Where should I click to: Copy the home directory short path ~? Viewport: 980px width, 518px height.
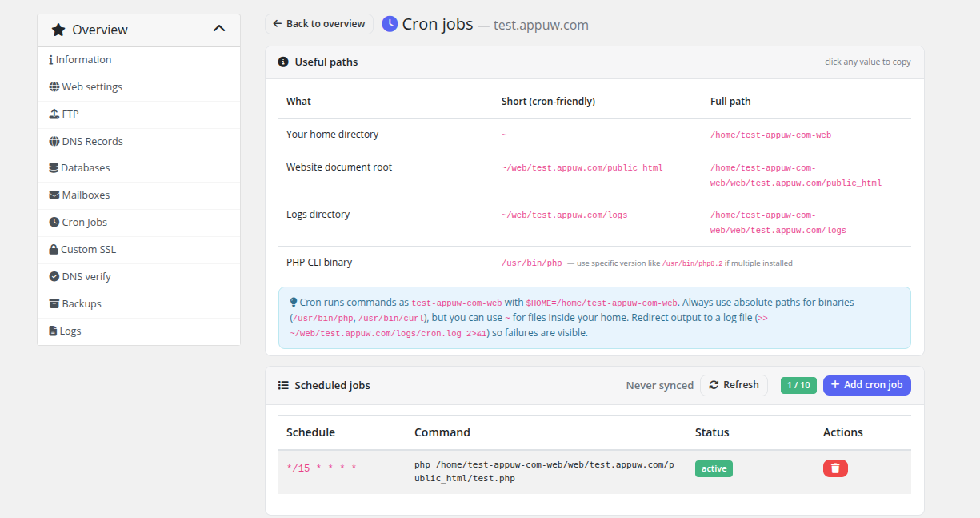504,135
